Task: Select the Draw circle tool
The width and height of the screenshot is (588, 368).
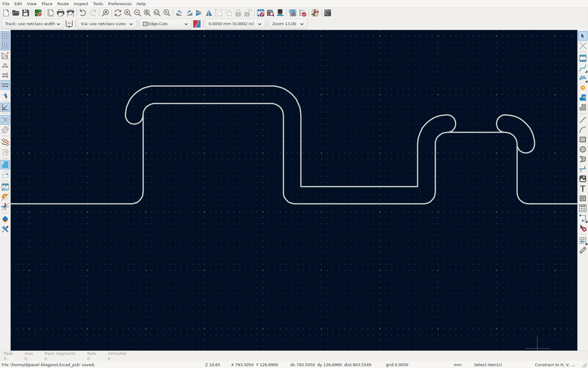Action: pos(583,149)
